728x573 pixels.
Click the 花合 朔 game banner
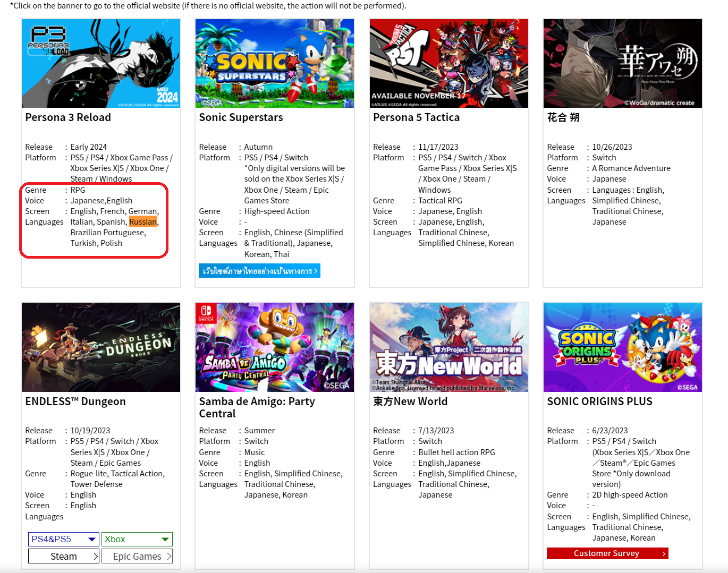coord(623,63)
